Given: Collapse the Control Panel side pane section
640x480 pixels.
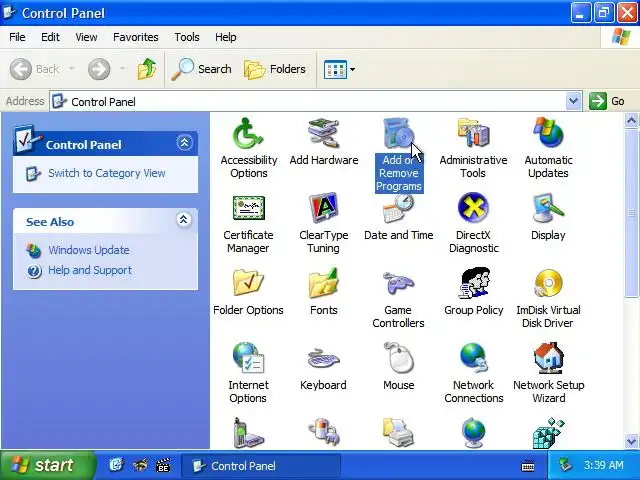Looking at the screenshot, I should pyautogui.click(x=184, y=143).
